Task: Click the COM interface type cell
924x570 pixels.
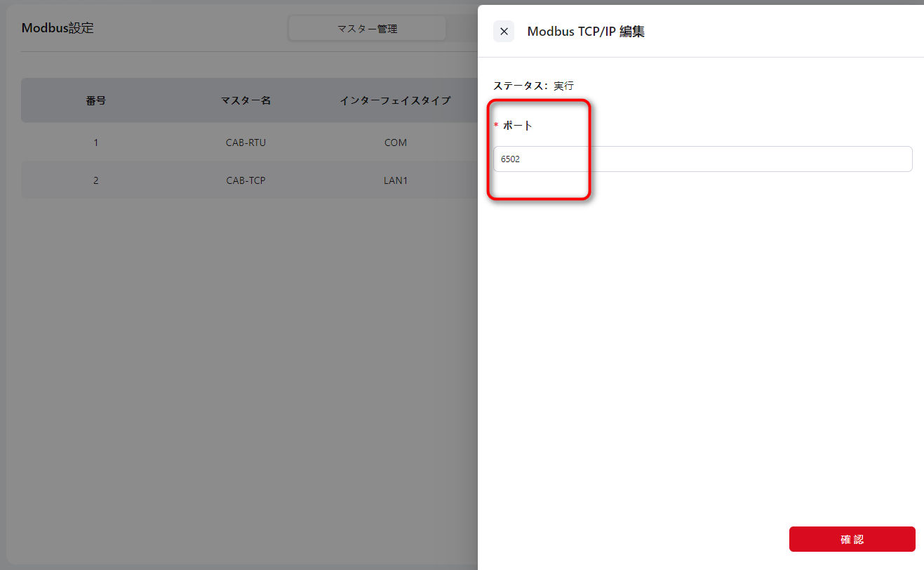Action: pyautogui.click(x=396, y=142)
